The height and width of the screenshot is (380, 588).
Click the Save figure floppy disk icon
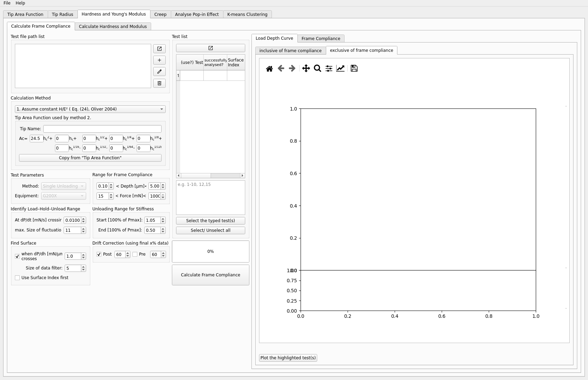click(x=354, y=68)
